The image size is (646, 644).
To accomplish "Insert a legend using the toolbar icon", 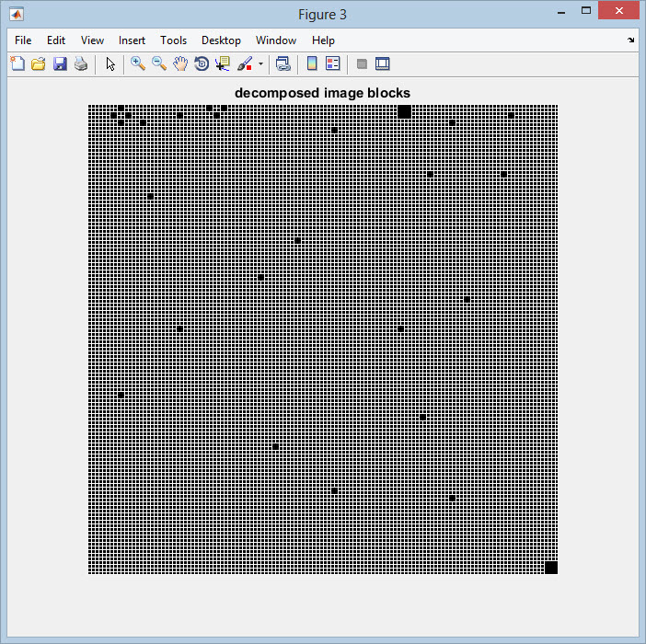I will click(x=332, y=63).
